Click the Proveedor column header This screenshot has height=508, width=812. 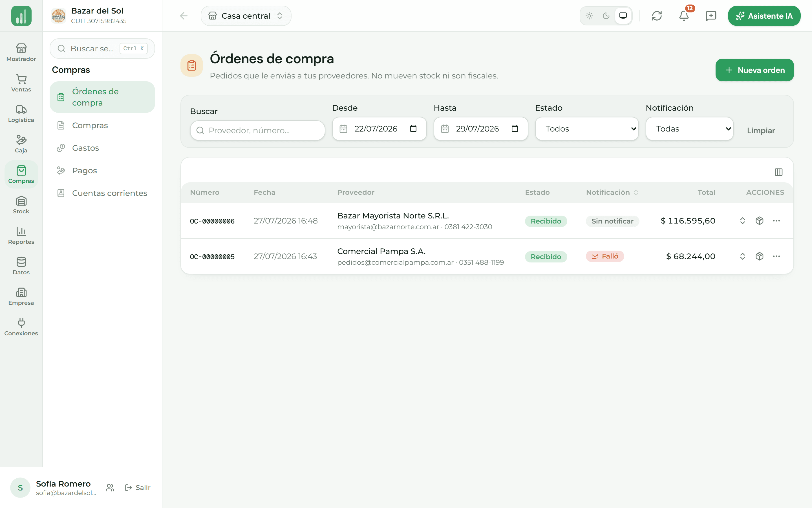coord(356,192)
